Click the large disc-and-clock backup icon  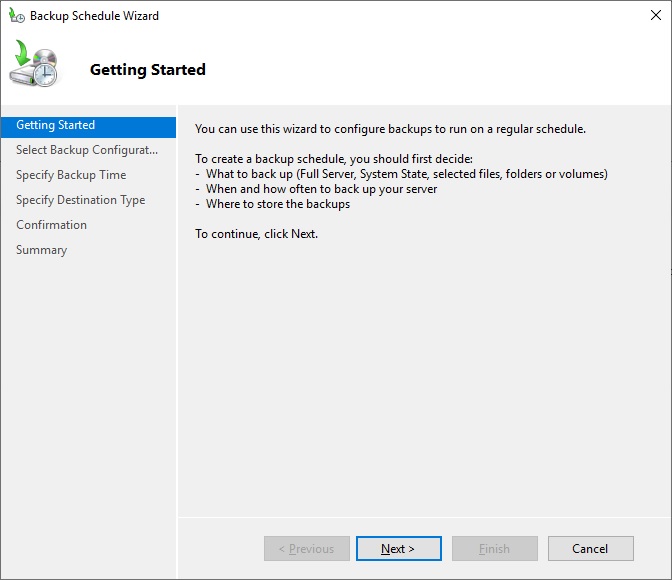coord(33,63)
